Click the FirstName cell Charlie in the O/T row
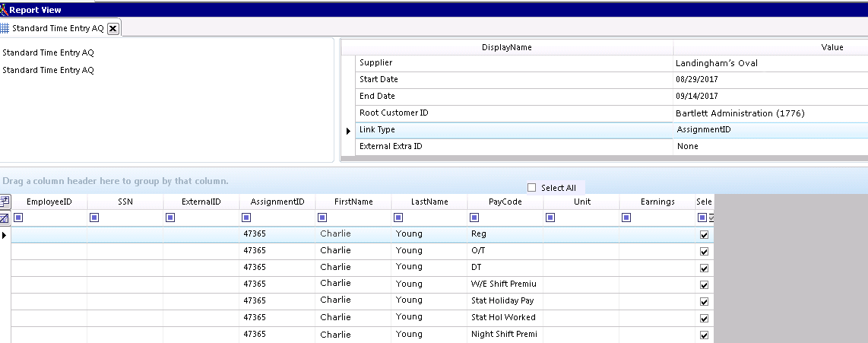 point(353,251)
